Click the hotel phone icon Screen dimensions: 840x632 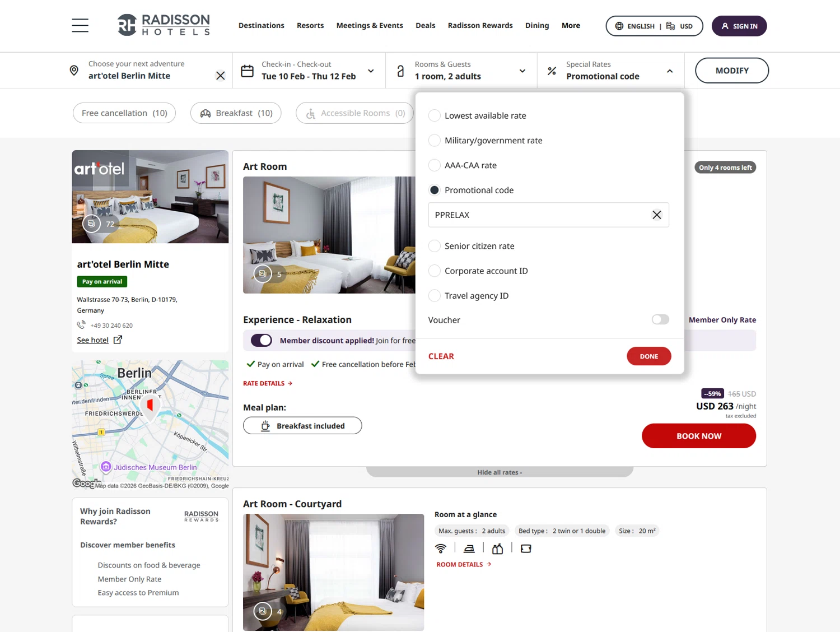81,325
